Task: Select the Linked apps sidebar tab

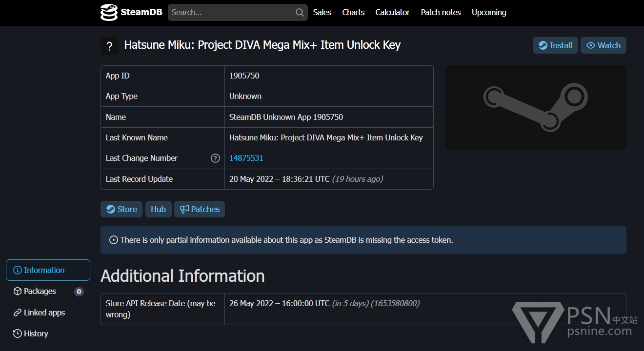Action: point(48,312)
